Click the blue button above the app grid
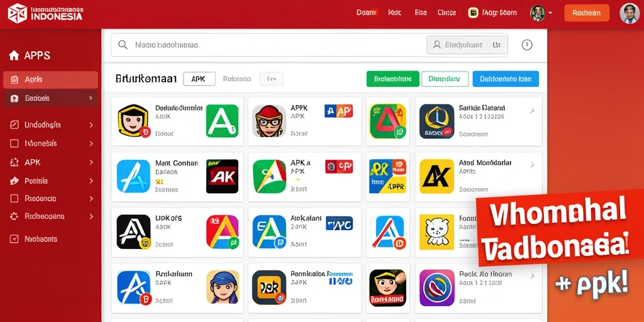The width and height of the screenshot is (644, 322). pyautogui.click(x=506, y=79)
